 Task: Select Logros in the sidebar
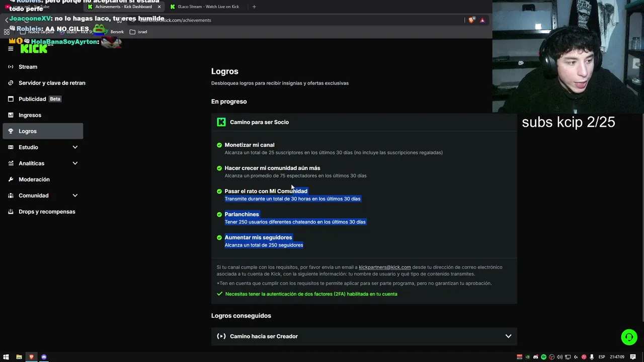[x=43, y=131]
